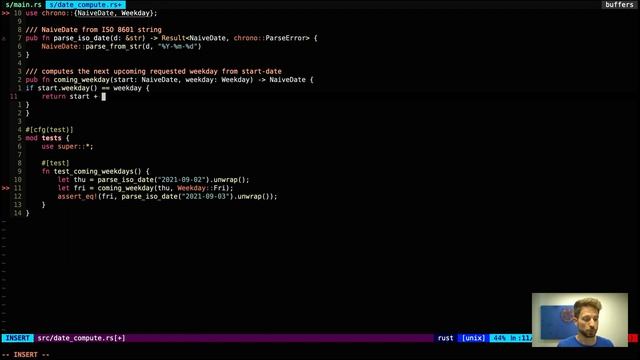Screen dimensions: 640x360
Task: Switch to the s/main.rs buffer tab
Action: click(23, 4)
